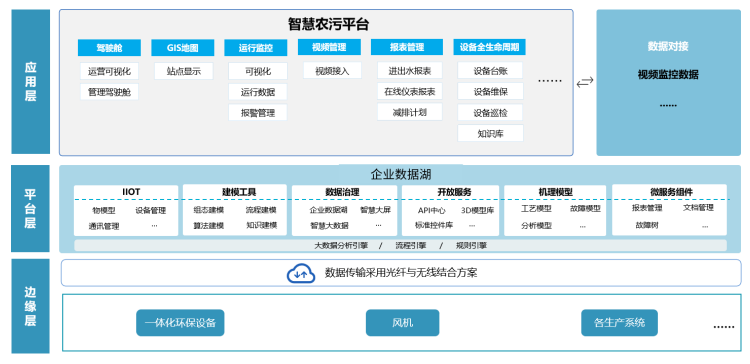Click the 大数据分析引擎 text
The width and height of the screenshot is (750, 364).
coord(341,245)
